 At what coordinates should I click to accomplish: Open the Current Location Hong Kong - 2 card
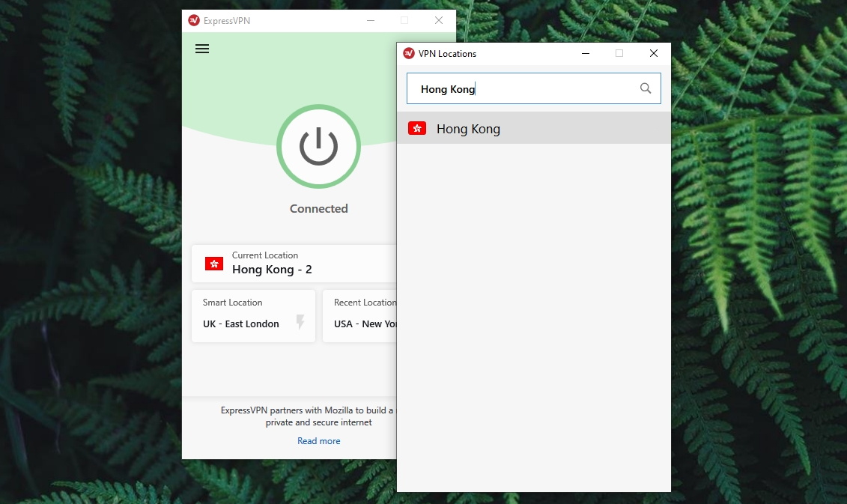(x=294, y=264)
